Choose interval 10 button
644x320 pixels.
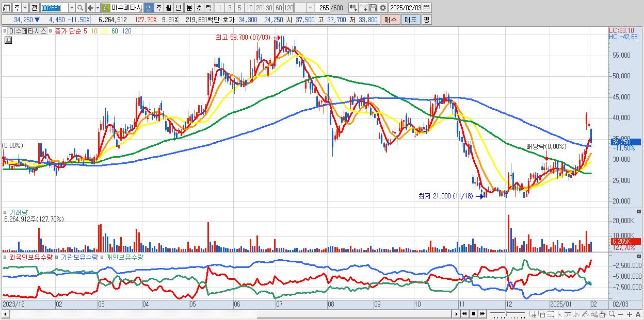pyautogui.click(x=249, y=8)
